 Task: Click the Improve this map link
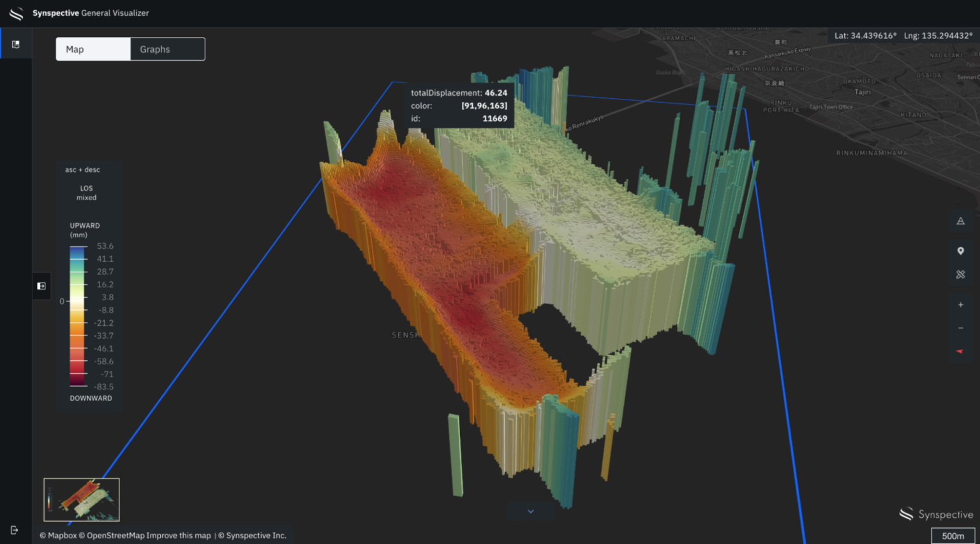179,536
